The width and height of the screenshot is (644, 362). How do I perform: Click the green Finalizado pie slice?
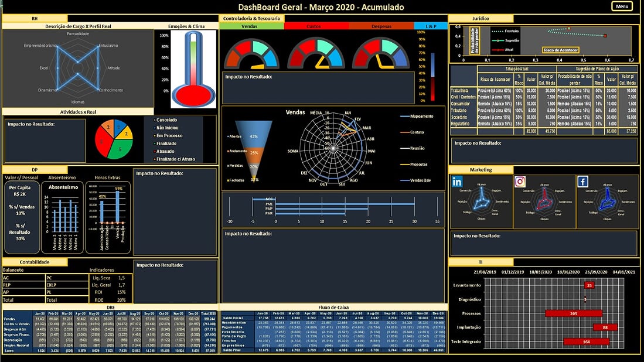click(120, 149)
